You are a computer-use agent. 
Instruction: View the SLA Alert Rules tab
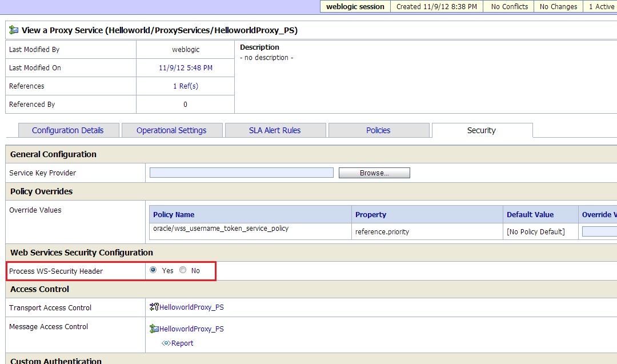point(275,130)
